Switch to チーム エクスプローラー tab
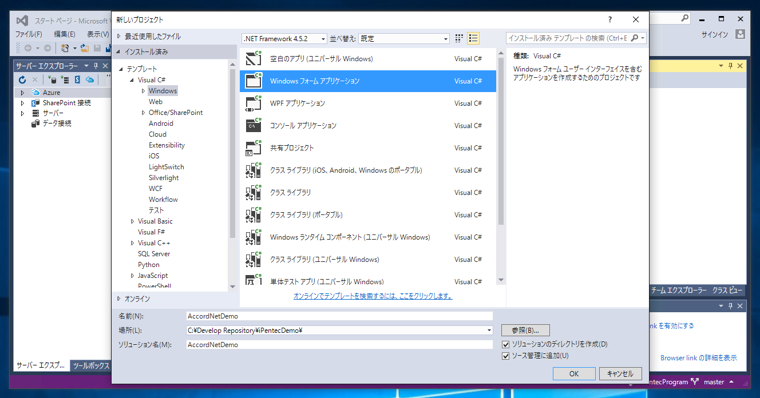The width and height of the screenshot is (760, 398). [679, 290]
